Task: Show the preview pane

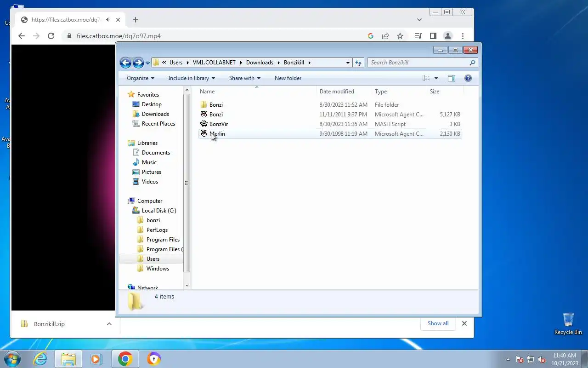Action: (452, 78)
